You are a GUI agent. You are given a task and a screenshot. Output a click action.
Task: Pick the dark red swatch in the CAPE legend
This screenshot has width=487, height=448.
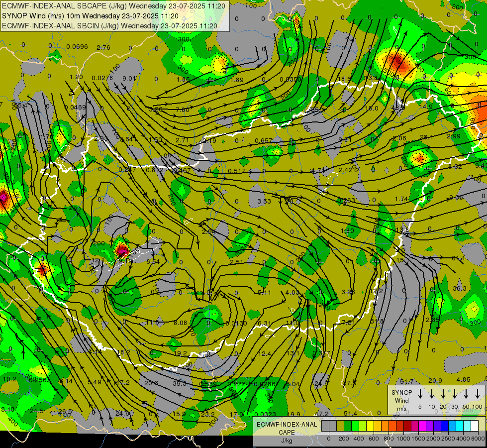pos(407,426)
